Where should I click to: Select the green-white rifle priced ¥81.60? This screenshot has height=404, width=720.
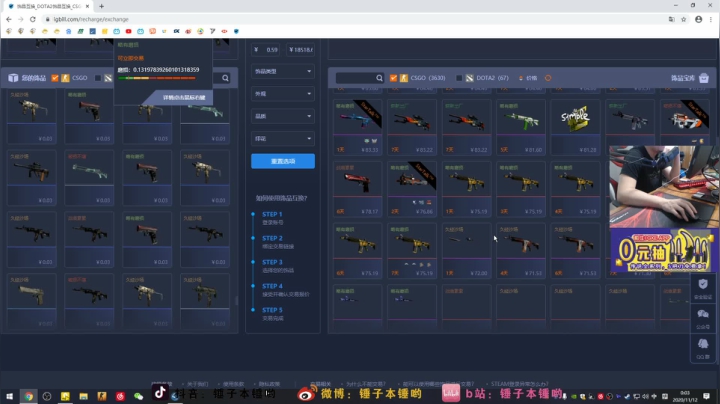pyautogui.click(x=521, y=127)
